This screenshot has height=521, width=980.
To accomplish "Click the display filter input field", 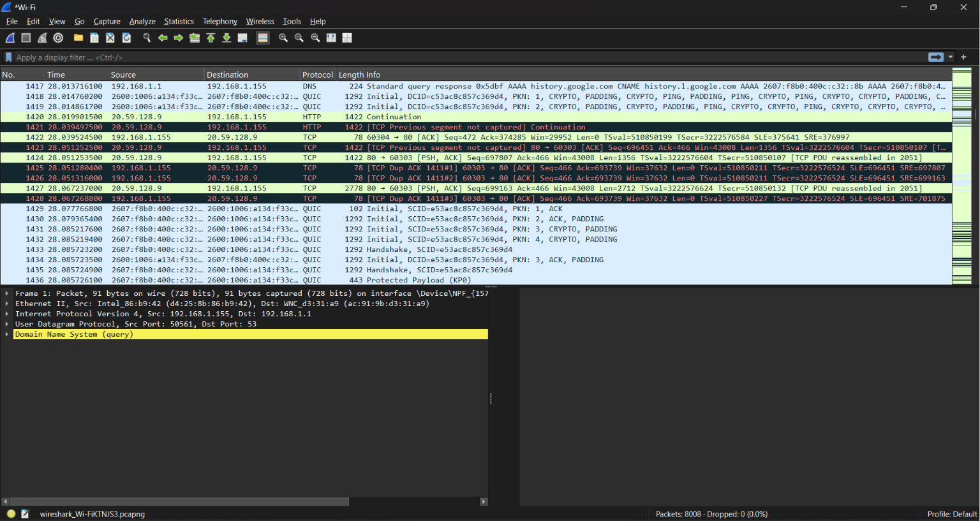I will pos(471,57).
